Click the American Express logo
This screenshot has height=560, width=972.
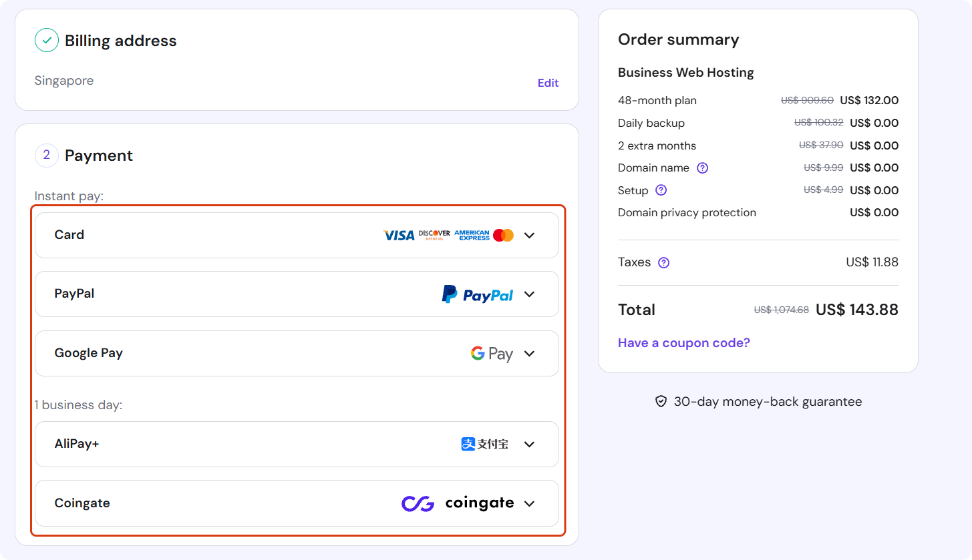click(472, 235)
